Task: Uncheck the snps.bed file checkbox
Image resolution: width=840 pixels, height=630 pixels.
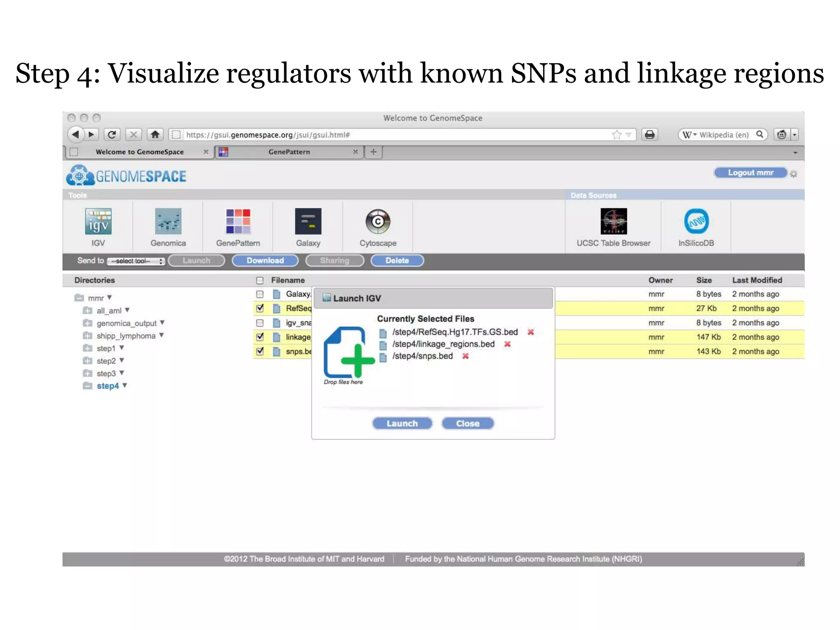Action: click(x=260, y=351)
